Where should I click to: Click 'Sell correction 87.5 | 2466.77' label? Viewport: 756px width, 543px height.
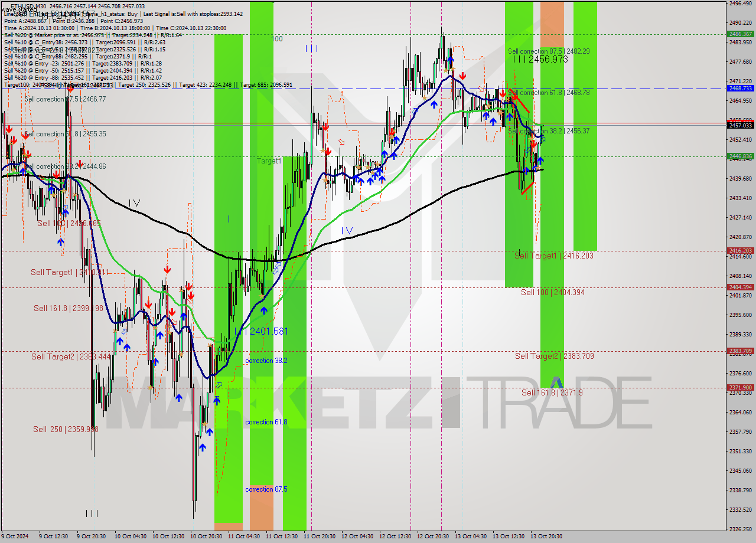(x=65, y=99)
